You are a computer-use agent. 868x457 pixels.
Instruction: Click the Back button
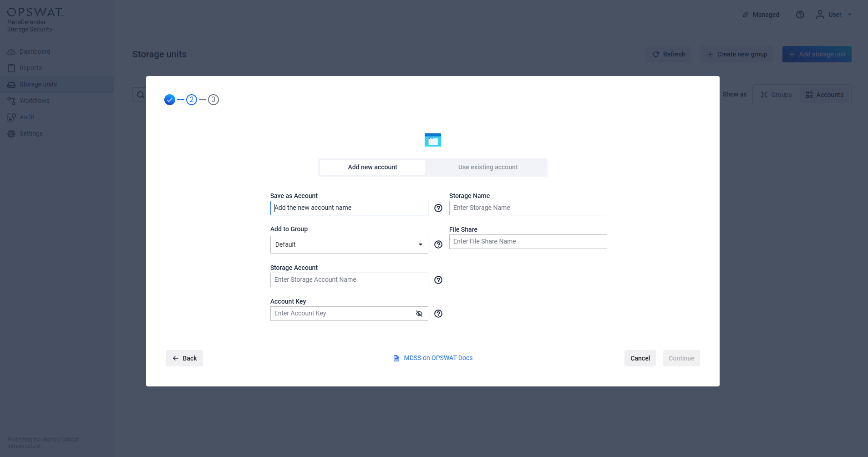click(x=184, y=358)
